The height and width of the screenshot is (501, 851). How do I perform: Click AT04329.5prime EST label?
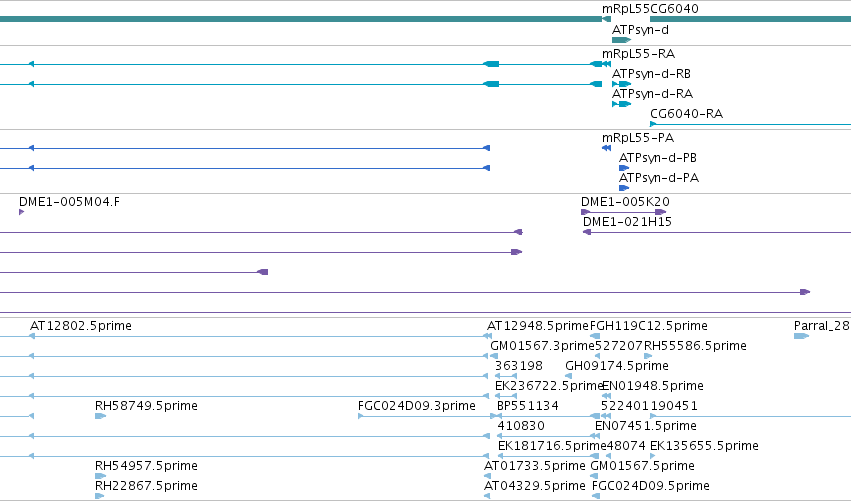[x=535, y=486]
